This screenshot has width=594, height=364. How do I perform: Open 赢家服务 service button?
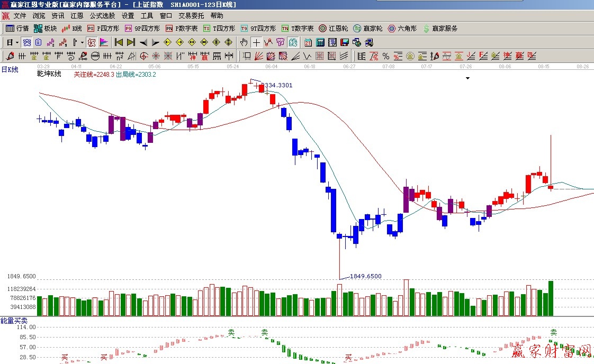[440, 29]
